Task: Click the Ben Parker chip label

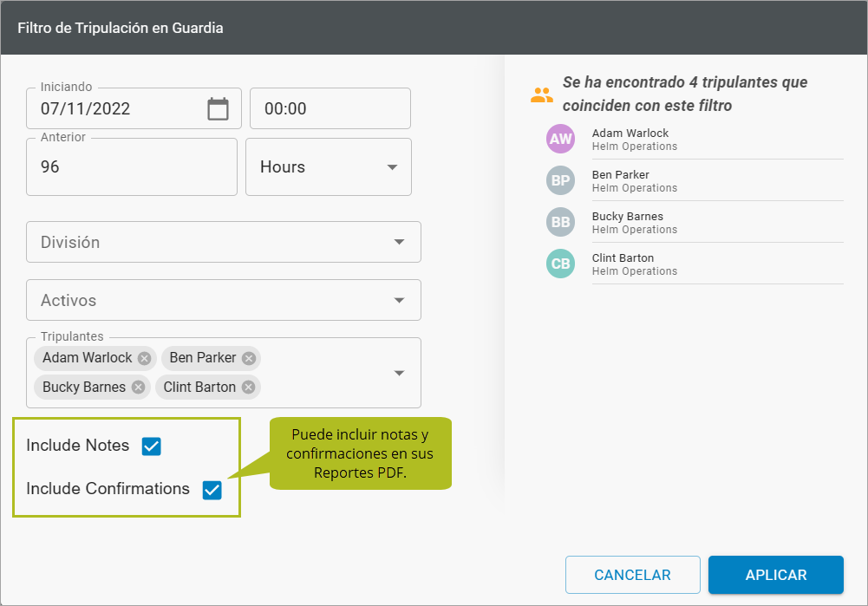Action: click(x=203, y=358)
